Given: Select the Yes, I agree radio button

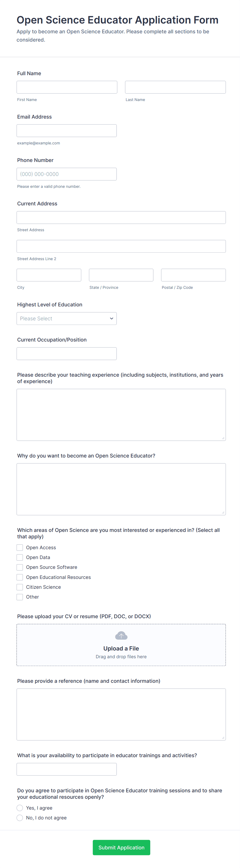Looking at the screenshot, I should point(20,808).
